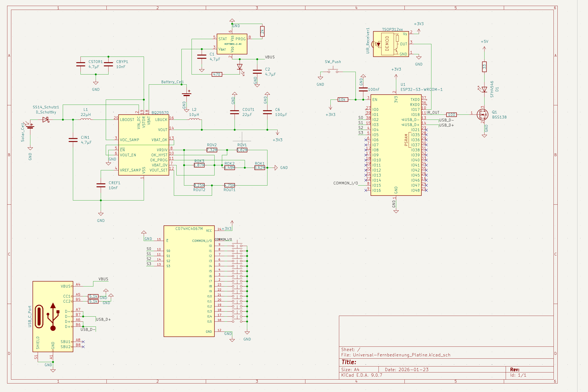Click the 33 ohm resistor under +5V
The height and width of the screenshot is (392, 588).
(484, 67)
